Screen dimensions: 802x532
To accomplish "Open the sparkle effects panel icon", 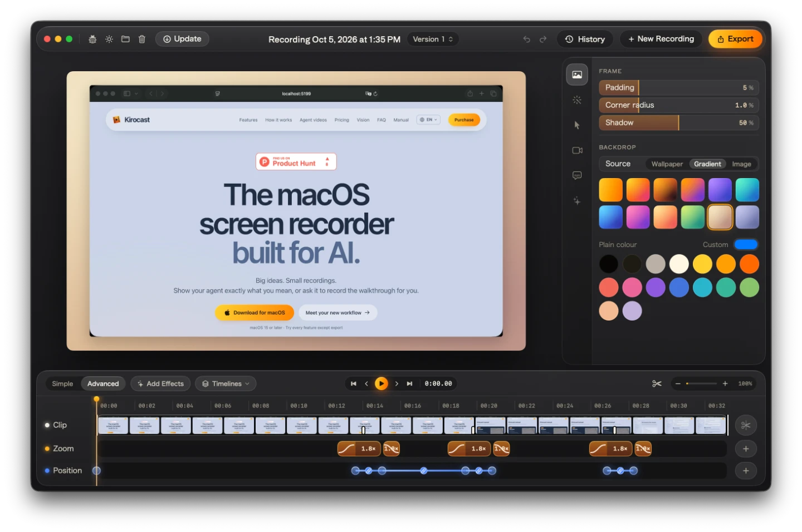I will 577,201.
